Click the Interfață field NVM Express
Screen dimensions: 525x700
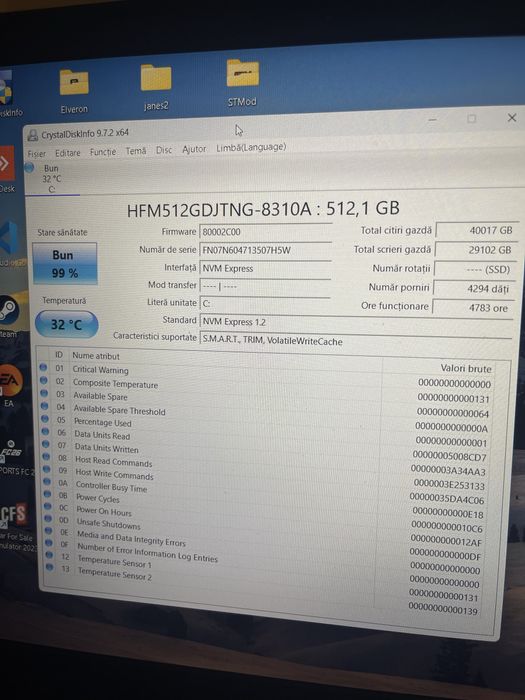pos(265,268)
